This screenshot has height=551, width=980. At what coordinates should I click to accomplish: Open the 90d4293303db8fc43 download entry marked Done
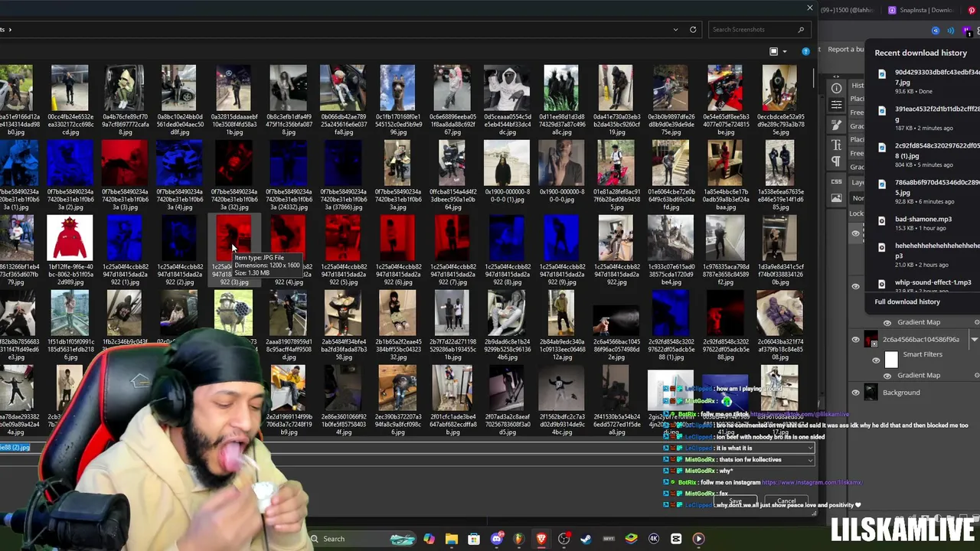(928, 80)
